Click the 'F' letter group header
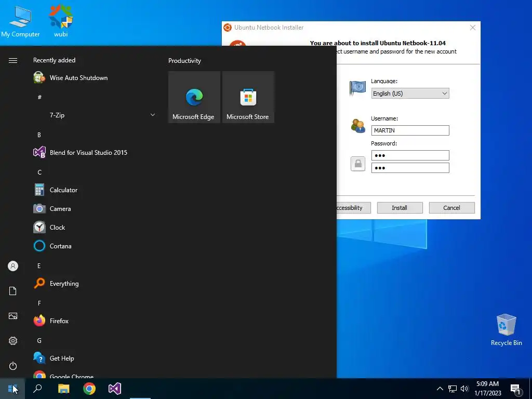Image resolution: width=532 pixels, height=399 pixels. pos(39,303)
